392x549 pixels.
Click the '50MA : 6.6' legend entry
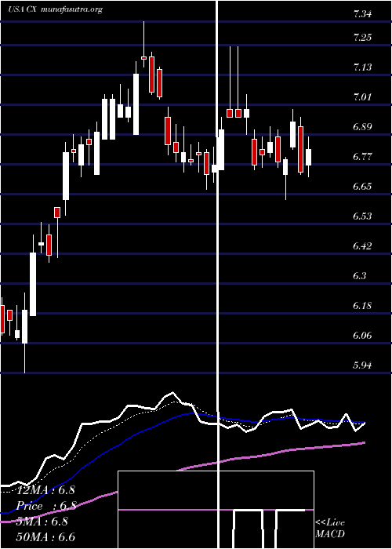[45, 537]
